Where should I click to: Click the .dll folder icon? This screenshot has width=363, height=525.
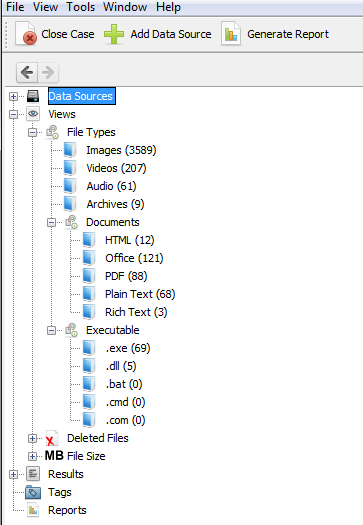[89, 366]
